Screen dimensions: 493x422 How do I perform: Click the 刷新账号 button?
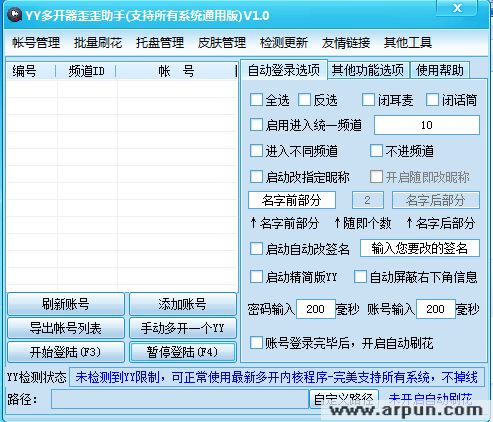(x=66, y=304)
